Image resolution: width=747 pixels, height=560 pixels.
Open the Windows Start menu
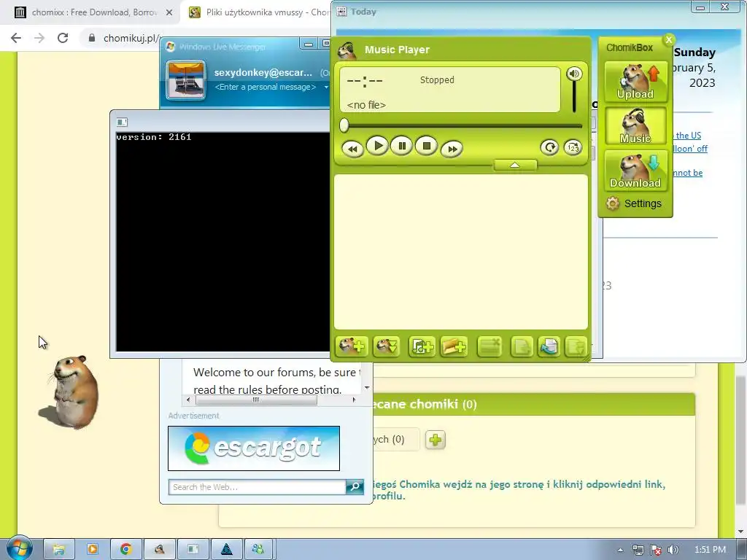(x=19, y=549)
